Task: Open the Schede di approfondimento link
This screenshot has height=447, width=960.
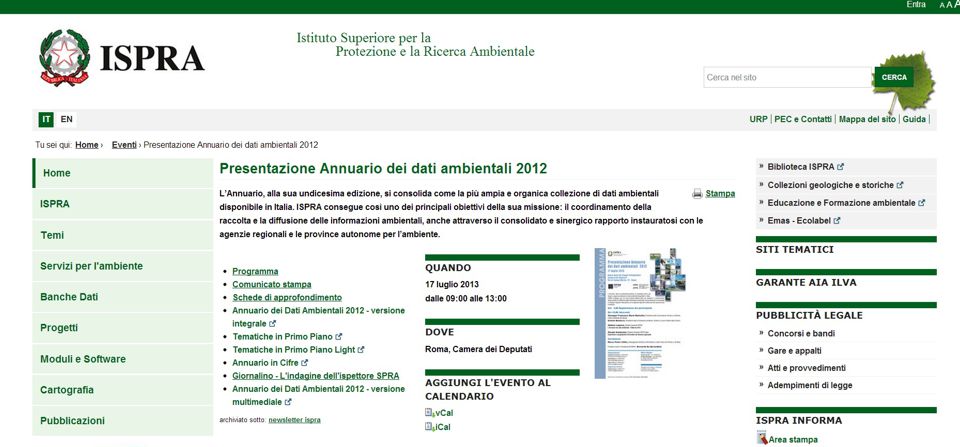Action: pyautogui.click(x=287, y=298)
